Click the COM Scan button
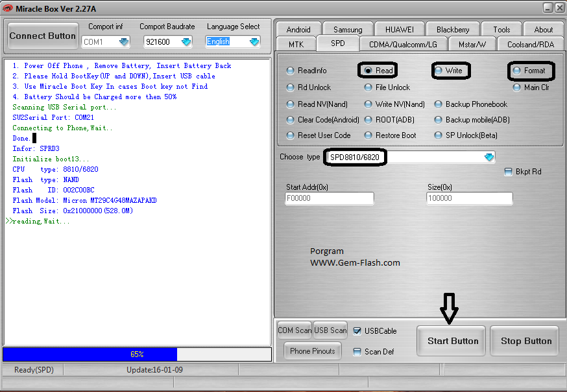This screenshot has width=567, height=392. [x=295, y=330]
